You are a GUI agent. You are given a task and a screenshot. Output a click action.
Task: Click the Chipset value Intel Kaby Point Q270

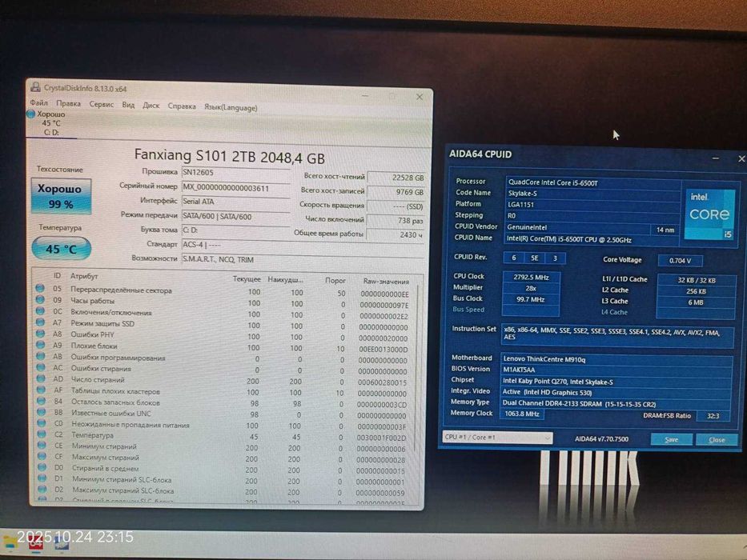(616, 382)
